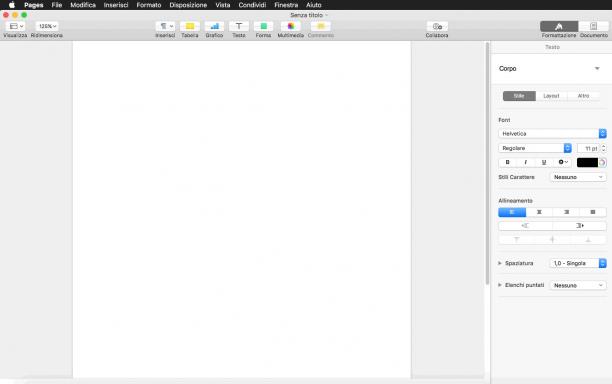Open the advanced text options gear
The width and height of the screenshot is (612, 384).
(562, 162)
